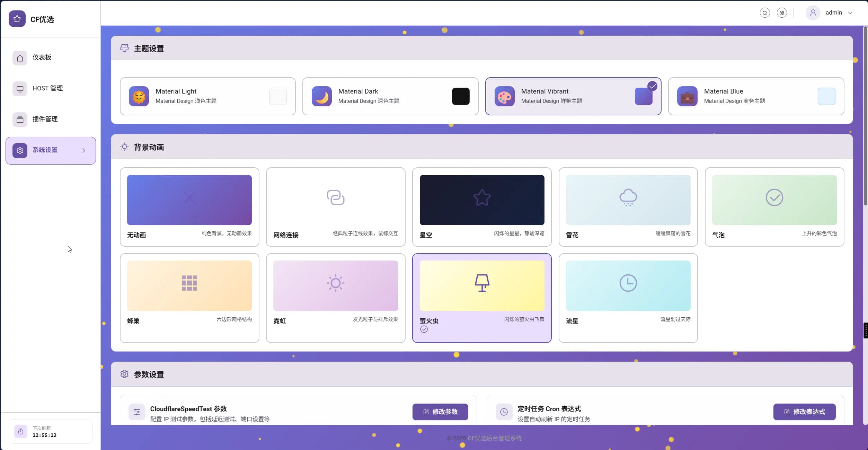Click the Material Vibrant palette icon

(505, 96)
